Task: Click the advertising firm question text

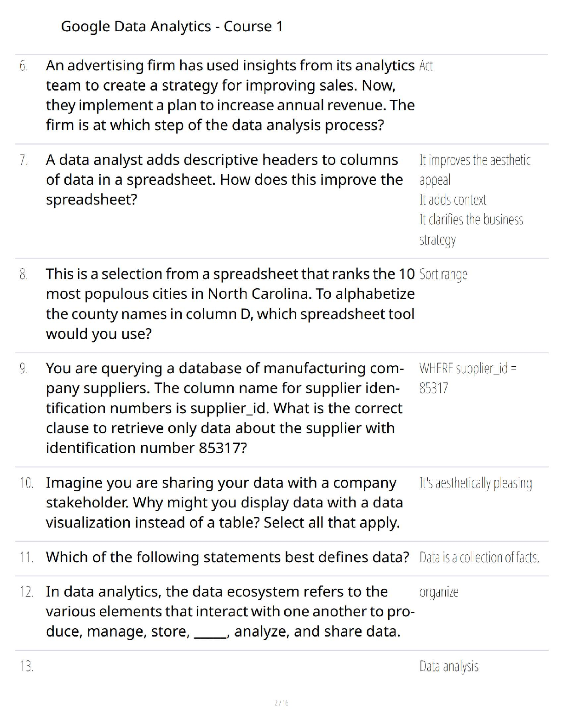Action: coord(230,95)
